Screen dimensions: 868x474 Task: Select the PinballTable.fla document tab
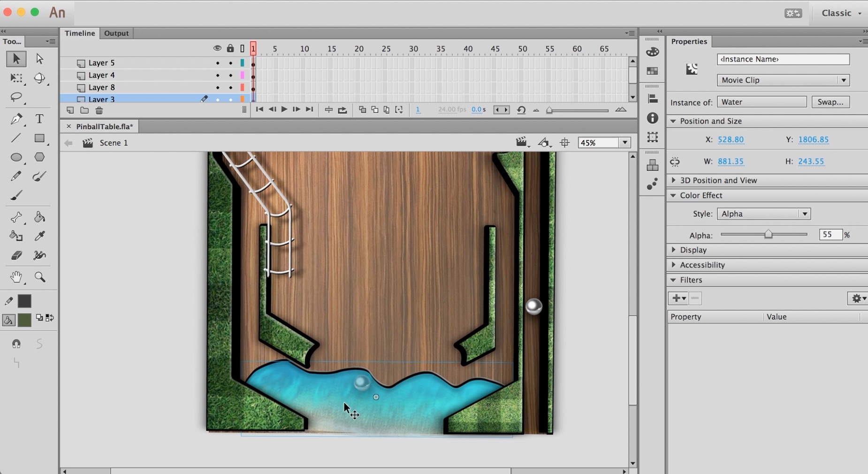pos(104,127)
